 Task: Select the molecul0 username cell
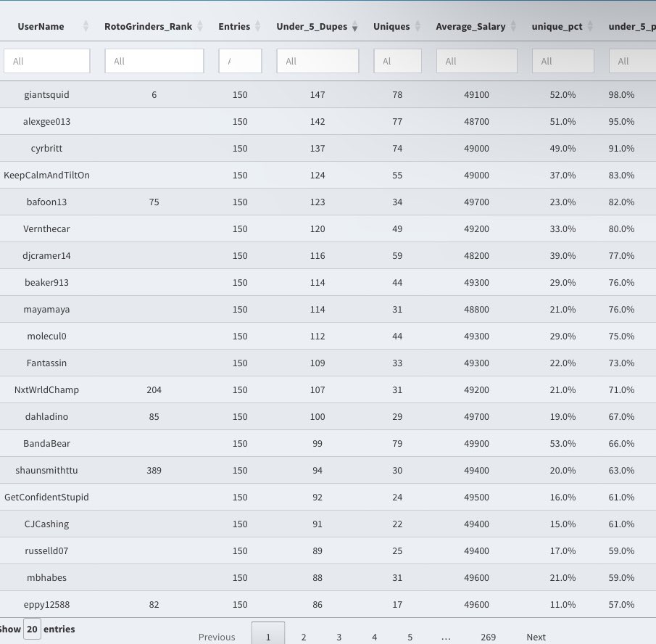pyautogui.click(x=47, y=336)
